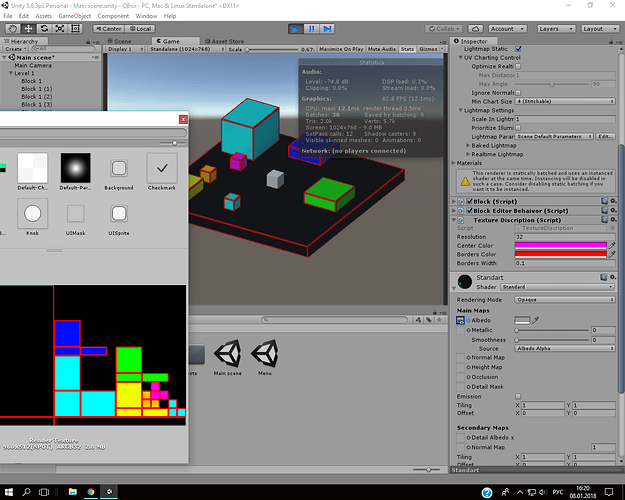The width and height of the screenshot is (625, 500).
Task: Select the Move tool
Action: coord(28,29)
